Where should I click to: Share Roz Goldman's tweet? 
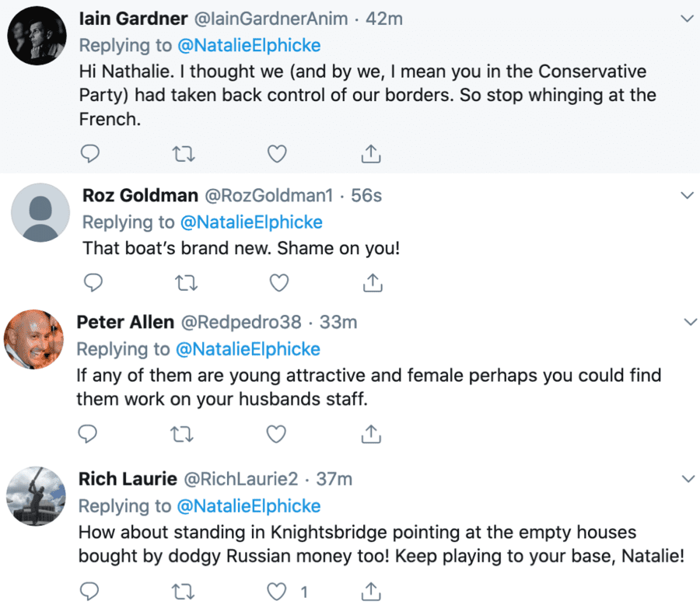(x=373, y=281)
